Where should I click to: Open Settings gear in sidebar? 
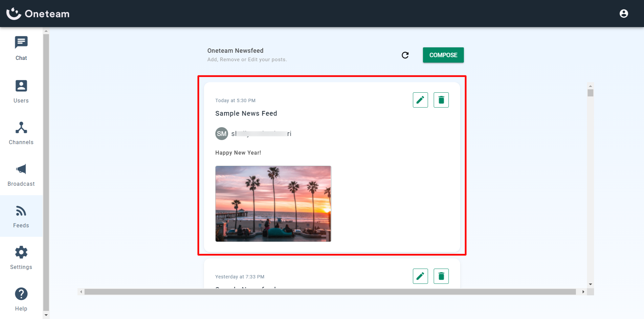[x=21, y=258]
